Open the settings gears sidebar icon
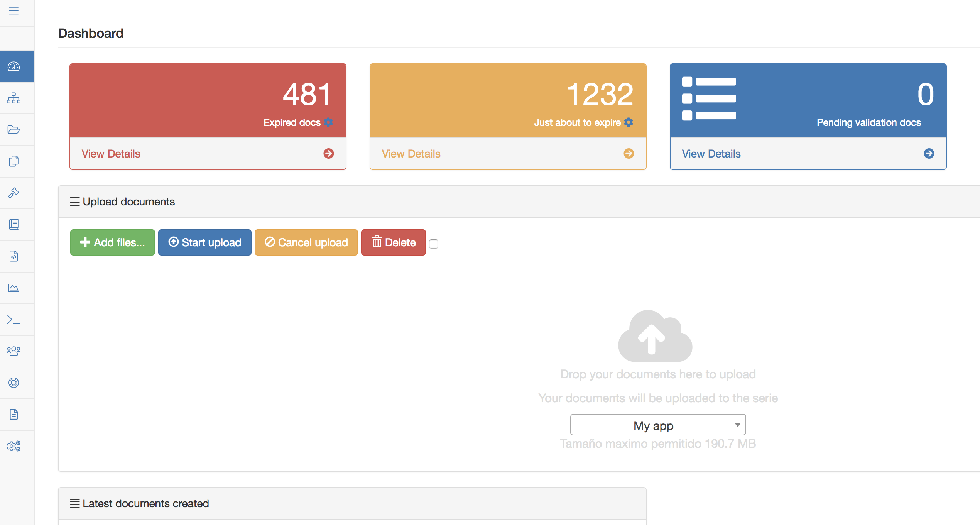 pyautogui.click(x=14, y=446)
